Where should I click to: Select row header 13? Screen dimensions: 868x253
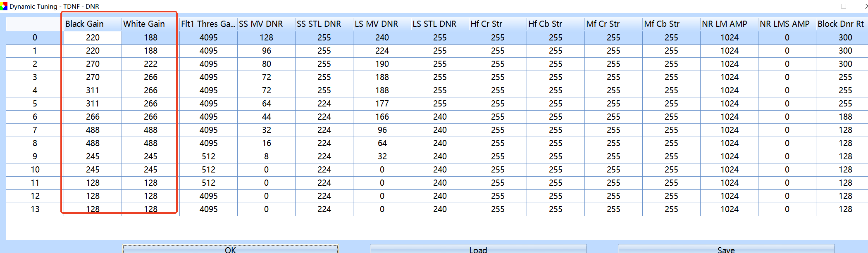pos(35,209)
